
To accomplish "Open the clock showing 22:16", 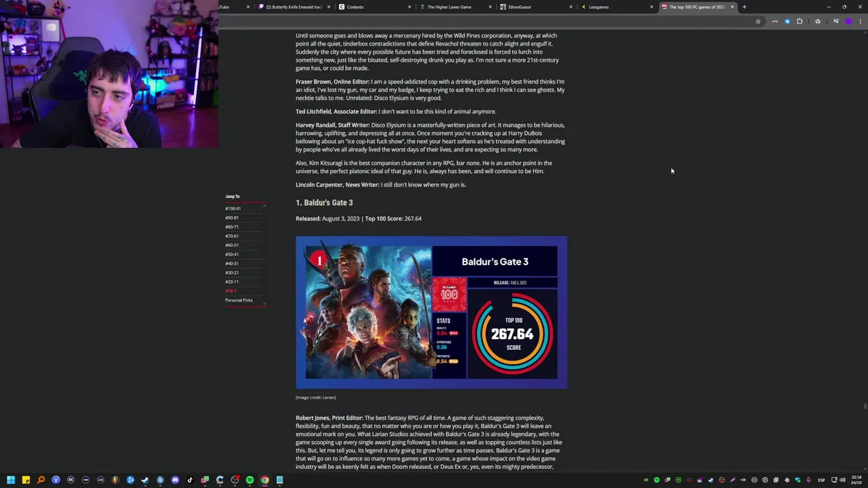I will click(x=856, y=480).
